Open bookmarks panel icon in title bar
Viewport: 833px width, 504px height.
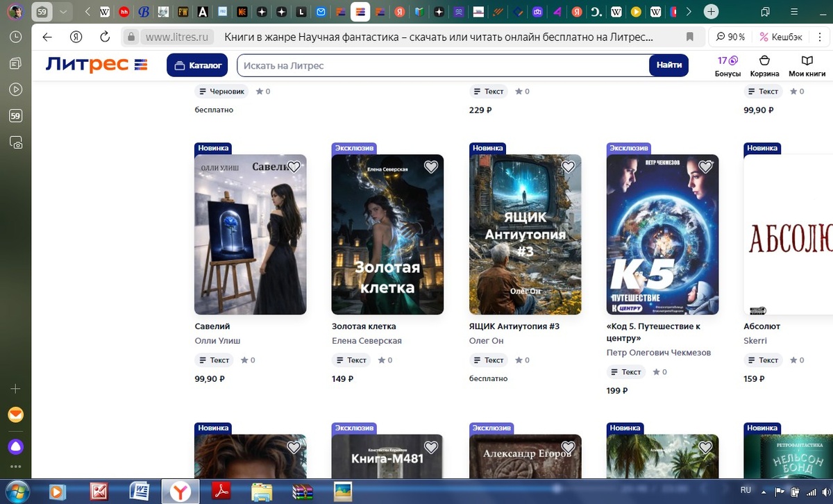tap(765, 12)
